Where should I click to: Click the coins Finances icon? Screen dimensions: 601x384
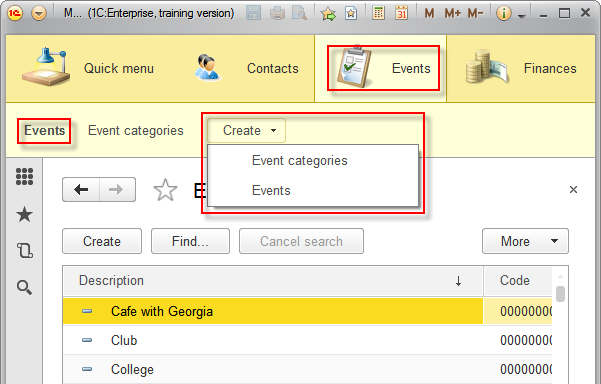(x=487, y=67)
